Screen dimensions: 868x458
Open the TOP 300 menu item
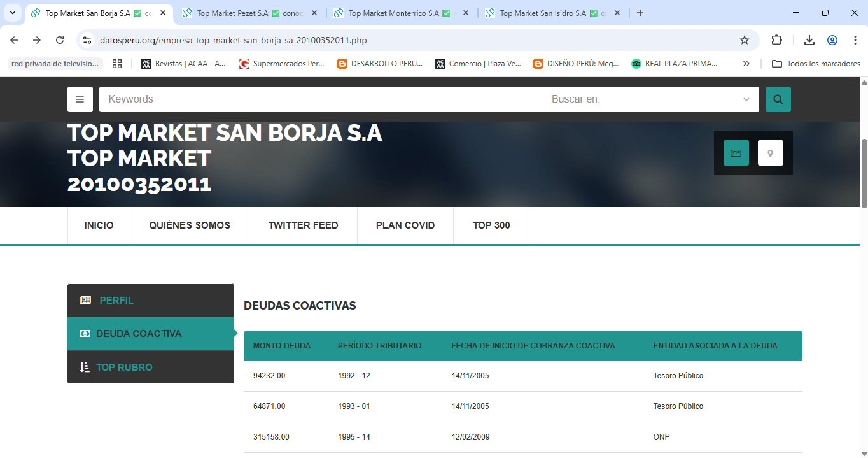(x=491, y=225)
